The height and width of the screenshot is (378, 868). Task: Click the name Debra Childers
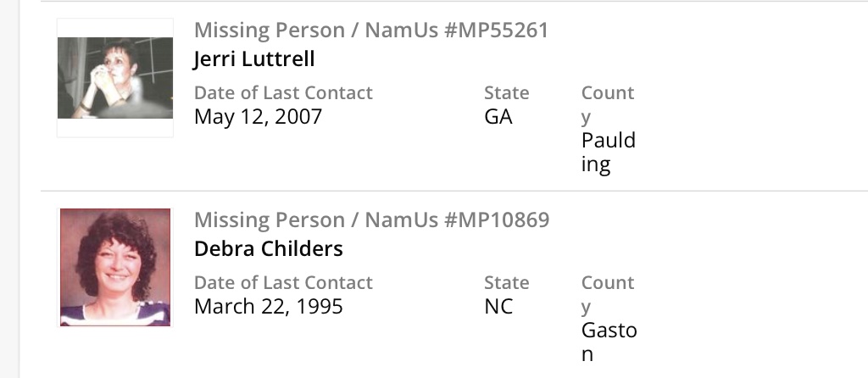pos(269,249)
